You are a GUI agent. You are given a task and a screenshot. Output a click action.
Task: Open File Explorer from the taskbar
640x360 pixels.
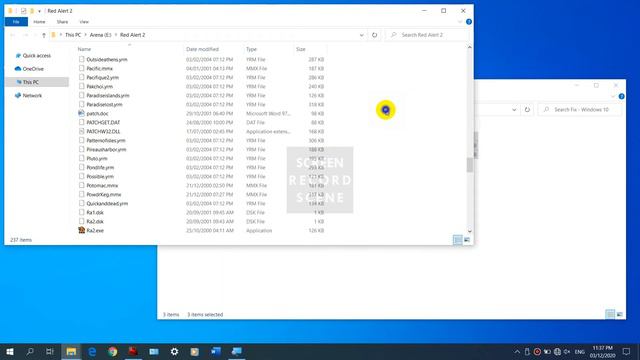coord(71,351)
